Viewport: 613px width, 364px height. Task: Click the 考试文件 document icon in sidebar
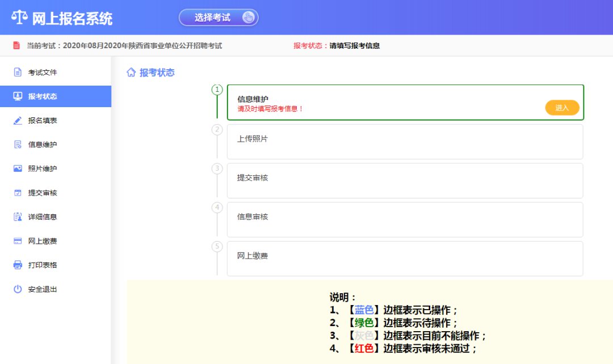[x=18, y=73]
